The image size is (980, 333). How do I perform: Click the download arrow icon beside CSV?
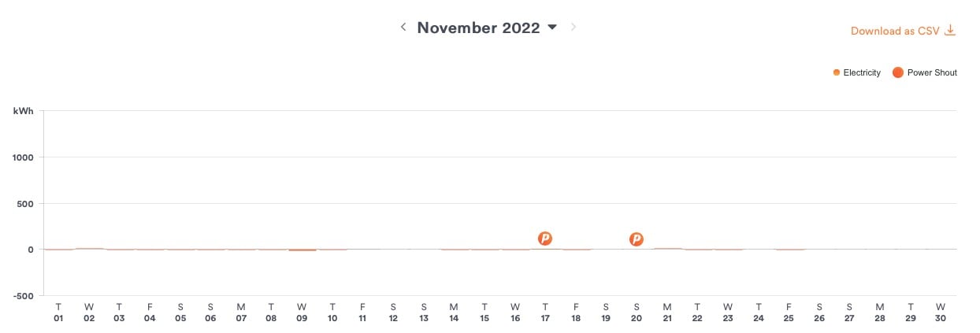click(x=950, y=31)
